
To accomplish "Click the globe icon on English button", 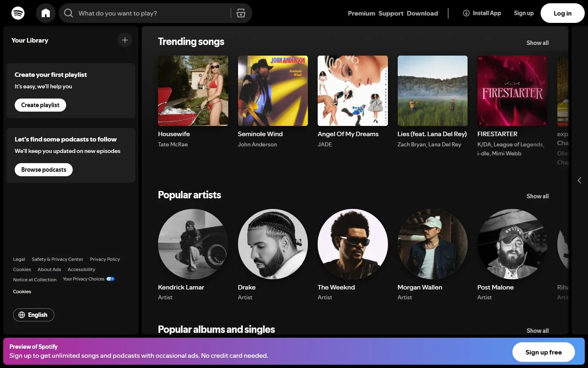I will 22,315.
